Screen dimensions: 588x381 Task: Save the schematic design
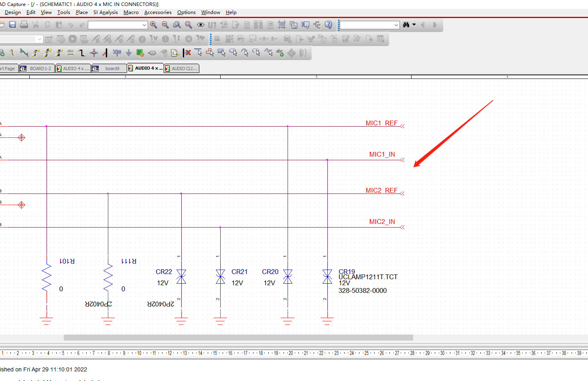[12, 25]
